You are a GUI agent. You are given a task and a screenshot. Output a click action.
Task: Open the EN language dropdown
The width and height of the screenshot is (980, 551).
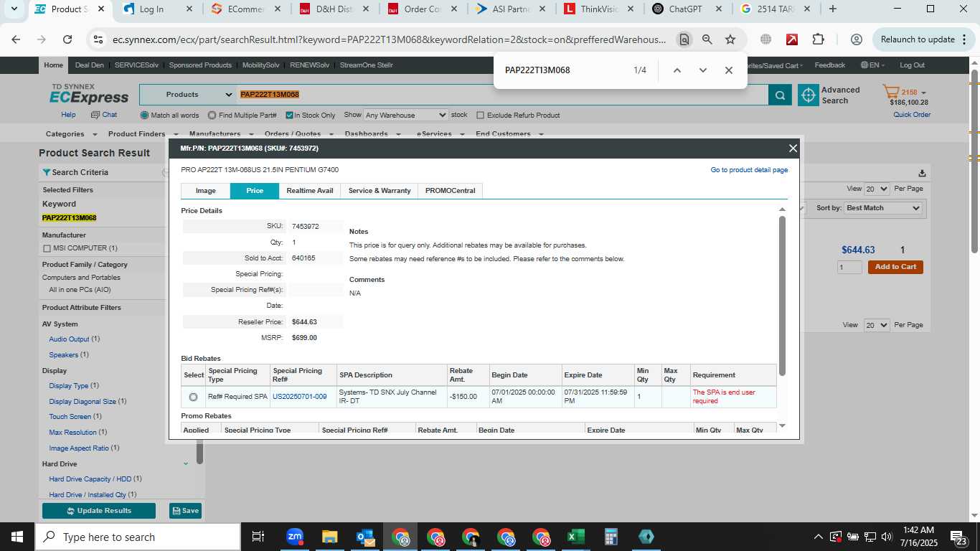[873, 65]
